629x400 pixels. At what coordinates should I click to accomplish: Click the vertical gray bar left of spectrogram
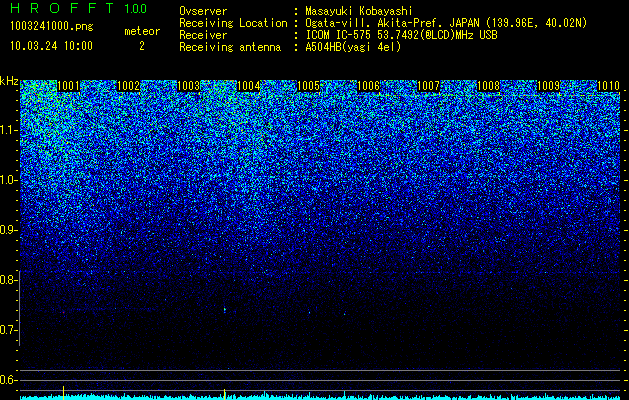19,308
